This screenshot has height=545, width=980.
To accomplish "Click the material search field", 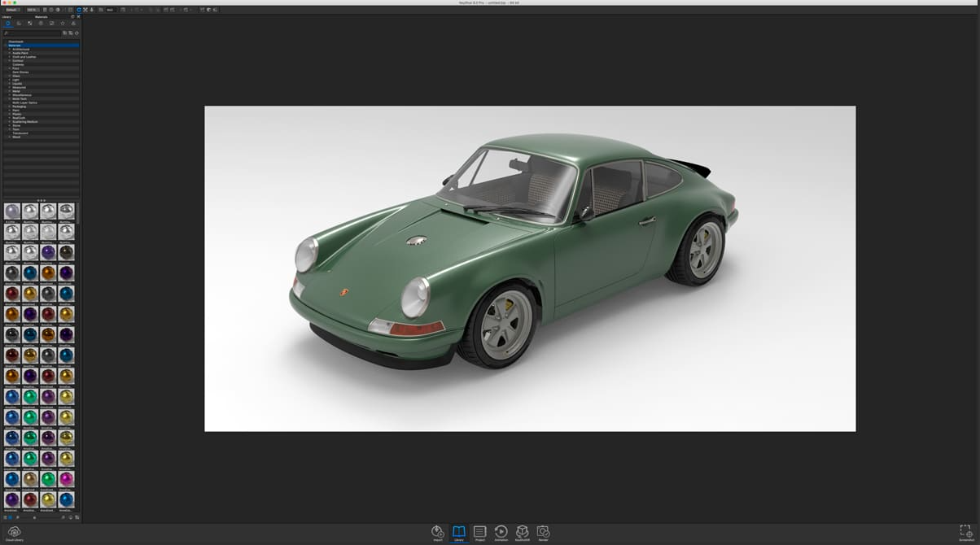I will pyautogui.click(x=33, y=33).
